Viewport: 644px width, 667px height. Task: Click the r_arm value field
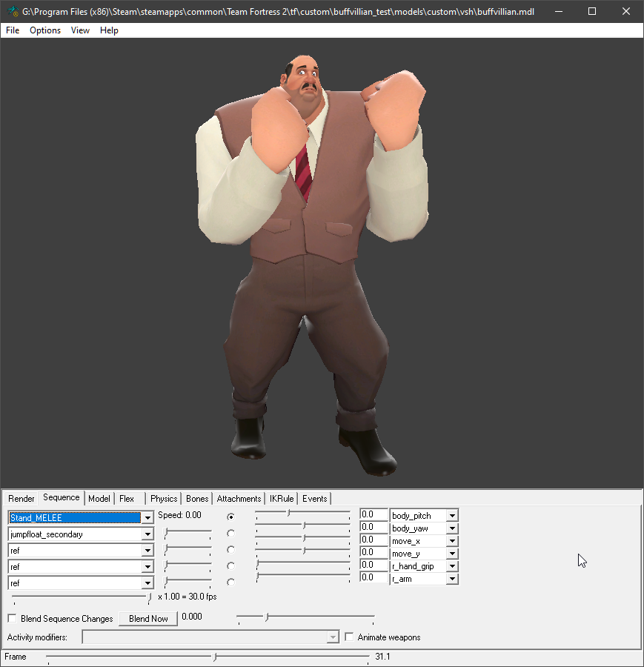[374, 577]
